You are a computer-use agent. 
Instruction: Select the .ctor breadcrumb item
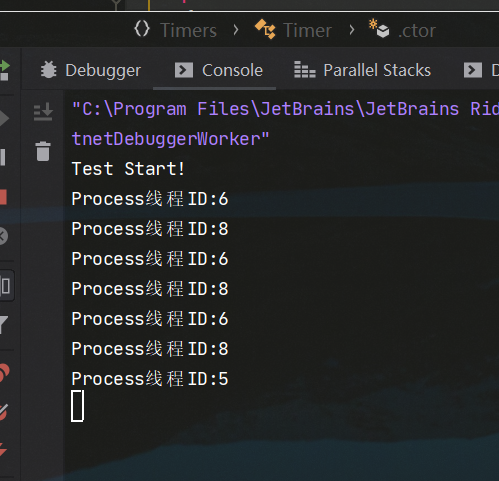[417, 31]
